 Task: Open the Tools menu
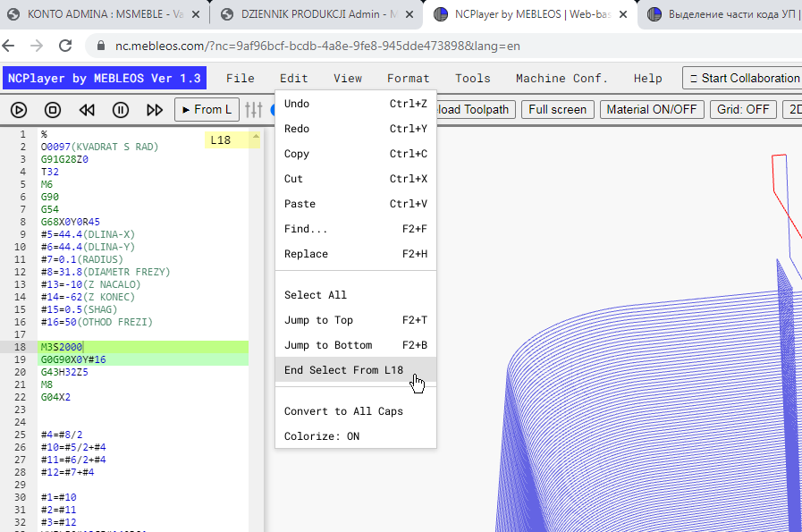pyautogui.click(x=473, y=79)
